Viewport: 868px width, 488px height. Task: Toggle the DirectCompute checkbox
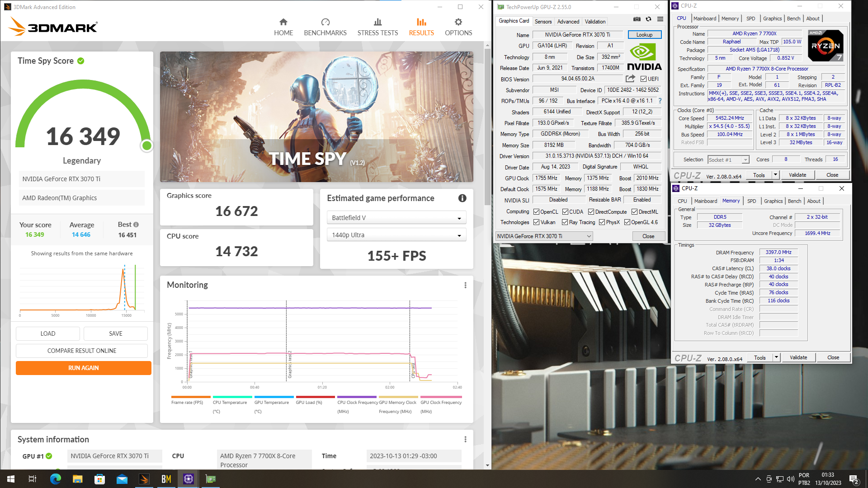(x=591, y=212)
